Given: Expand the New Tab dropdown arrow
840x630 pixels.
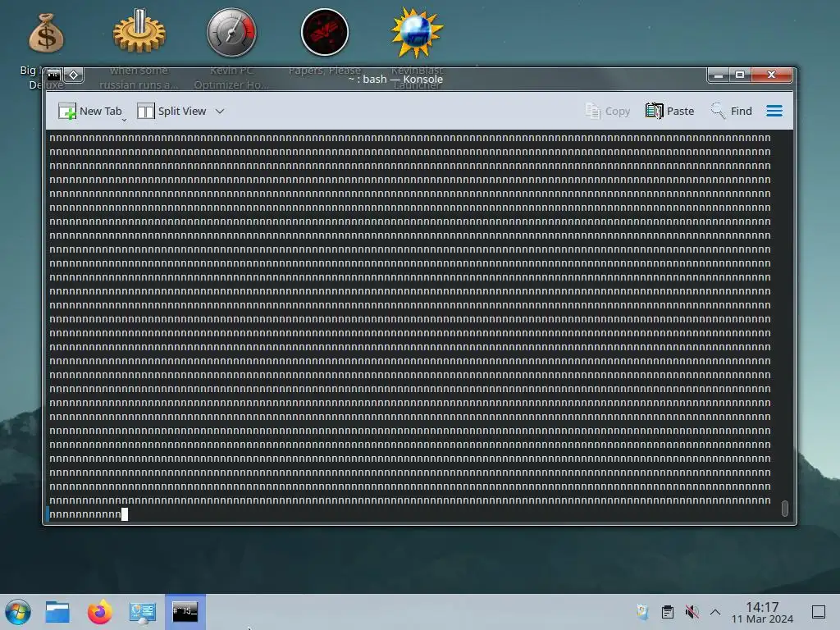Looking at the screenshot, I should coord(124,120).
